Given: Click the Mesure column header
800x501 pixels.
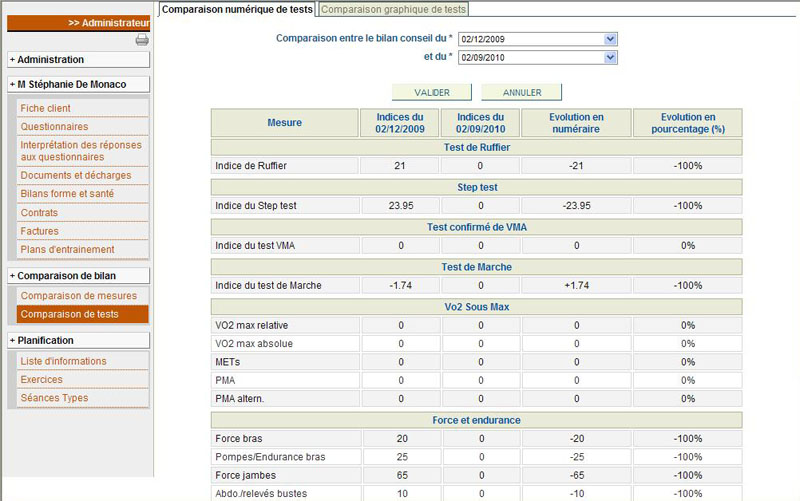Looking at the screenshot, I should 285,122.
